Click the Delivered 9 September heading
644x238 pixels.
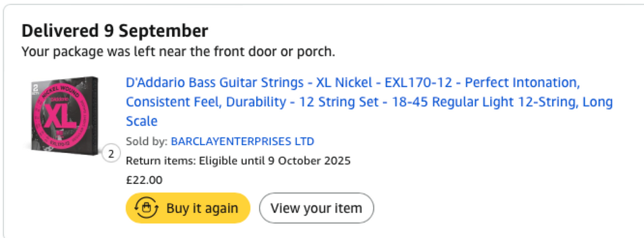(115, 31)
